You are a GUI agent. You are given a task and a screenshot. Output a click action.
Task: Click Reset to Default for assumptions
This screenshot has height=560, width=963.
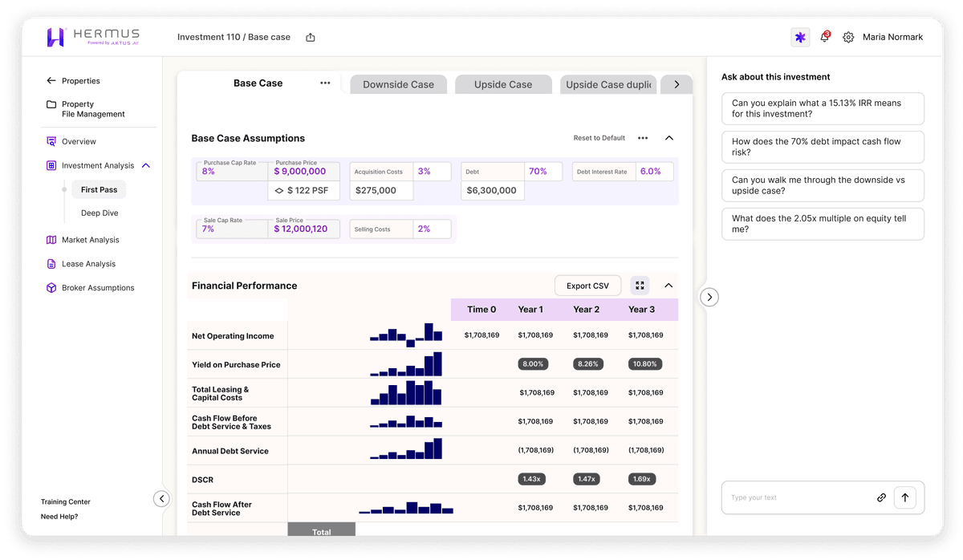click(x=599, y=137)
